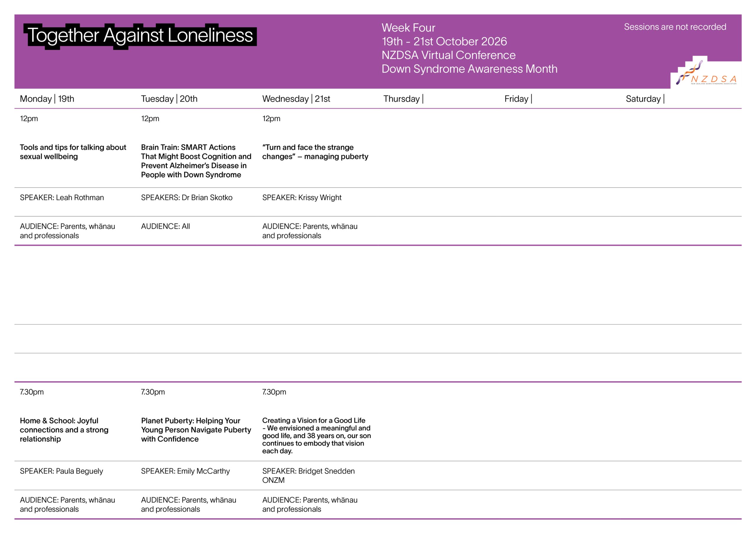Open Home & School Joyful connections session
Screen dimensions: 756x534
64,430
